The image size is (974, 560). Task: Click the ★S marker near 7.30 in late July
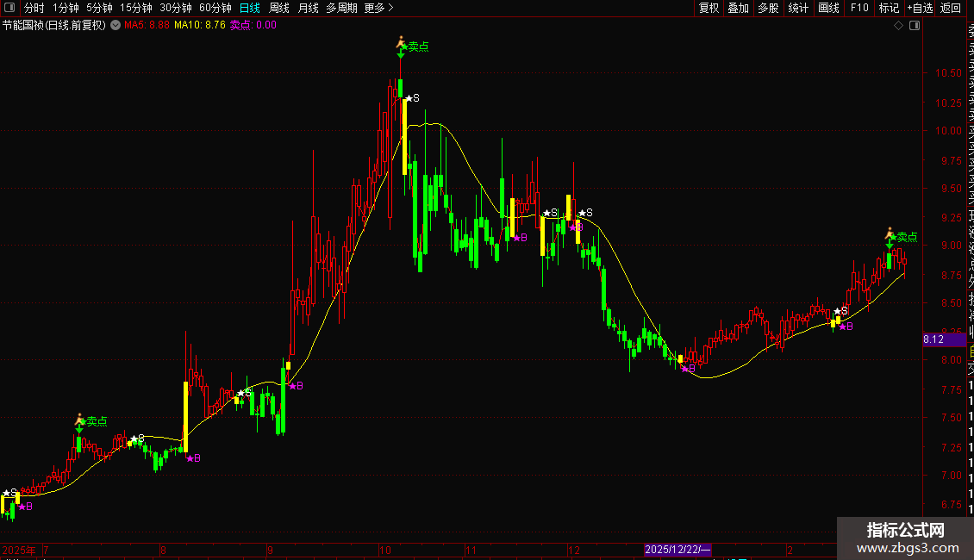137,439
